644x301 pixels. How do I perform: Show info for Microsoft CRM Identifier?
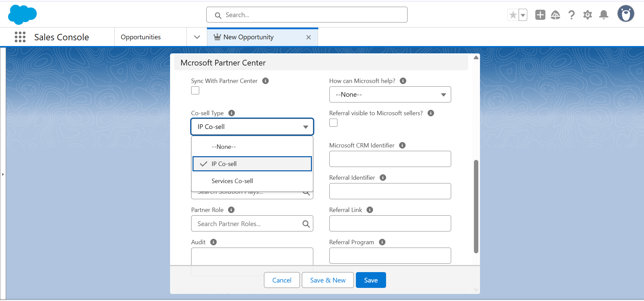coord(402,145)
